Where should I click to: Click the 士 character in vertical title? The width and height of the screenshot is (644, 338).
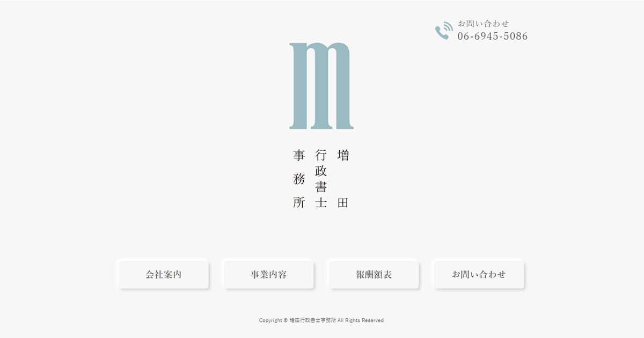point(321,203)
